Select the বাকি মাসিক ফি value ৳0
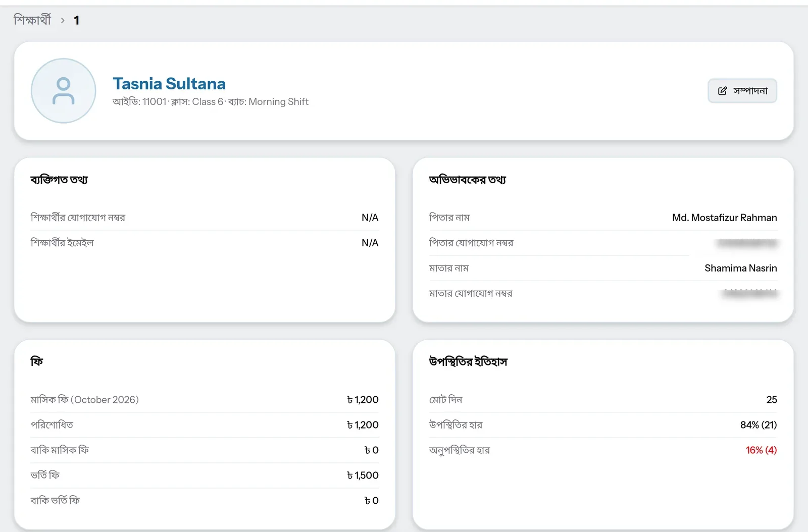The width and height of the screenshot is (808, 532). 372,450
